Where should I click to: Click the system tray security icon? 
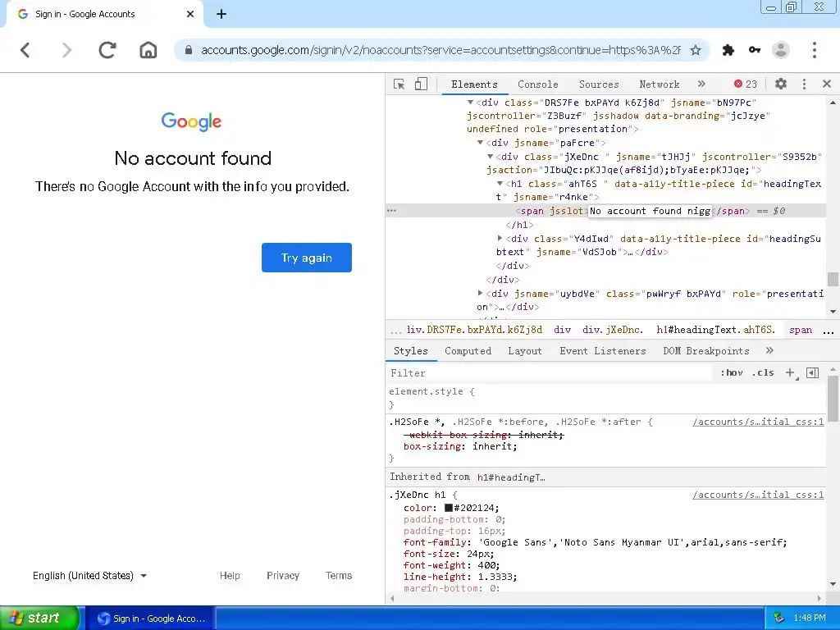[778, 619]
